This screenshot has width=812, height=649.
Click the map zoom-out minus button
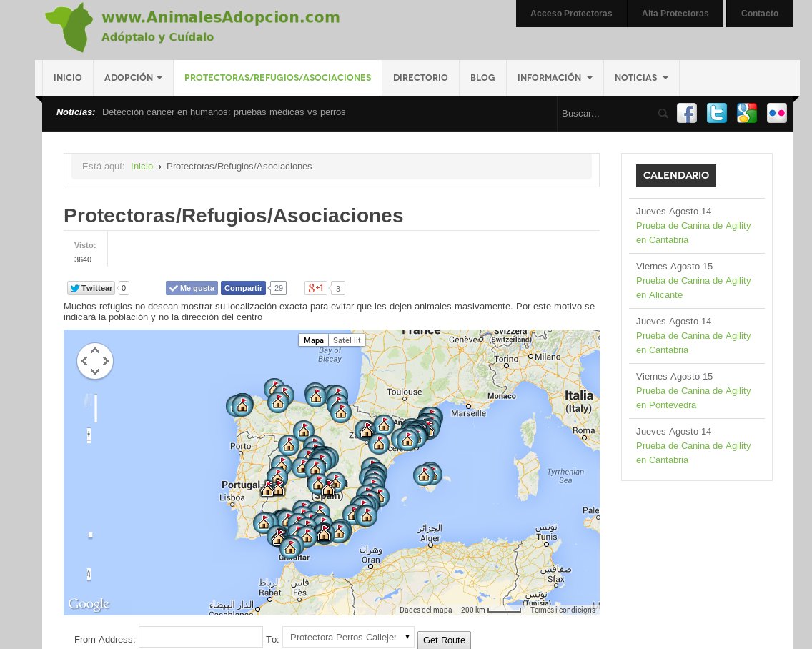click(91, 535)
